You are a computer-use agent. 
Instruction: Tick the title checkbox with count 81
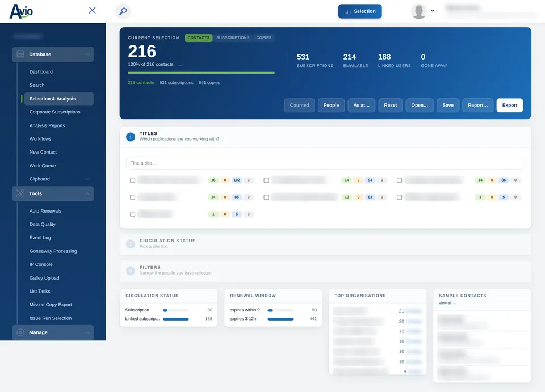coord(266,197)
